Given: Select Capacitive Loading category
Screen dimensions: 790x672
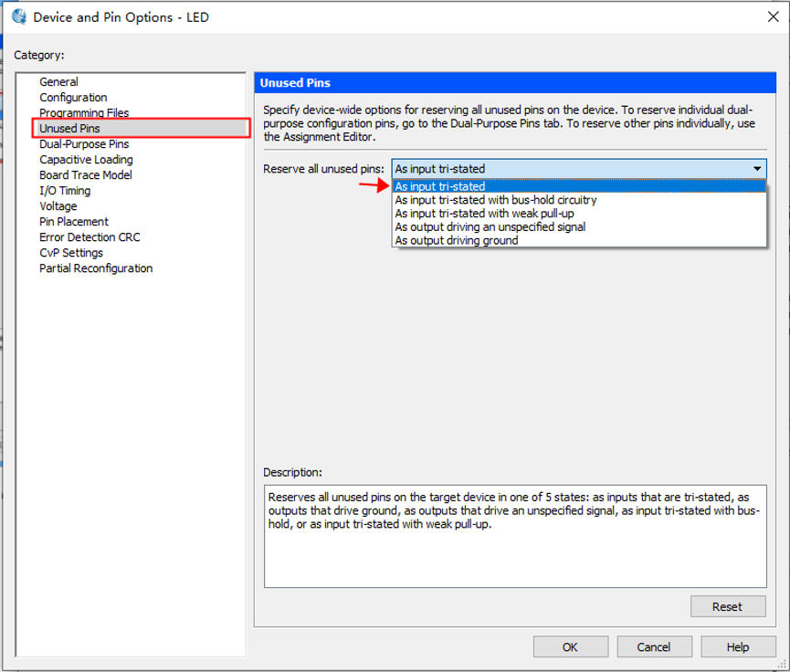Looking at the screenshot, I should click(x=86, y=160).
